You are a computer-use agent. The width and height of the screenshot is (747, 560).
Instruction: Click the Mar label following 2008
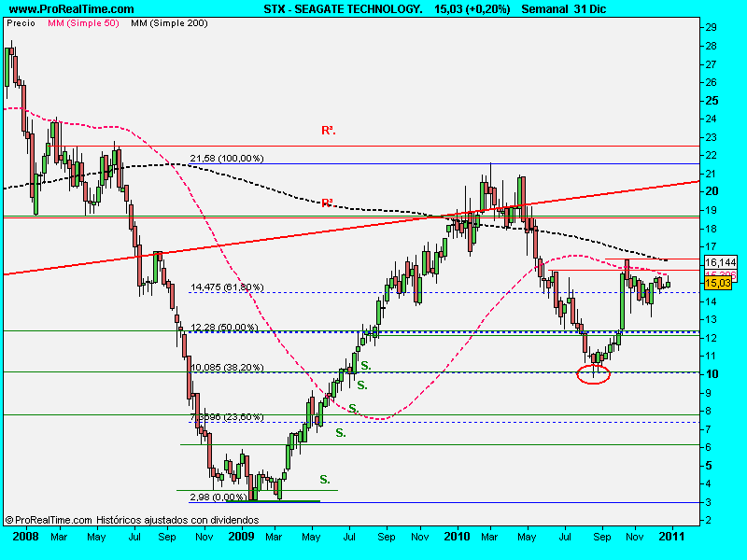(x=59, y=538)
